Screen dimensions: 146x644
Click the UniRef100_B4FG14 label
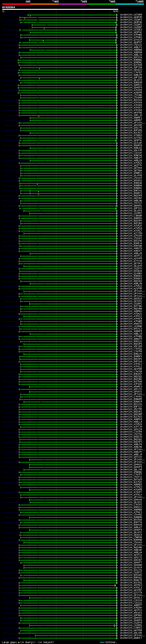(131, 361)
